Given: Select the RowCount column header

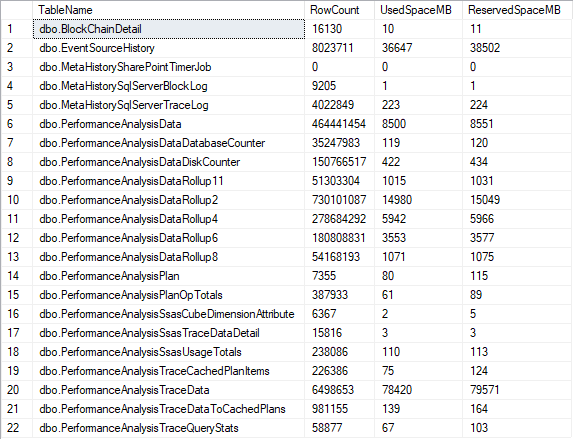Looking at the screenshot, I should (339, 10).
